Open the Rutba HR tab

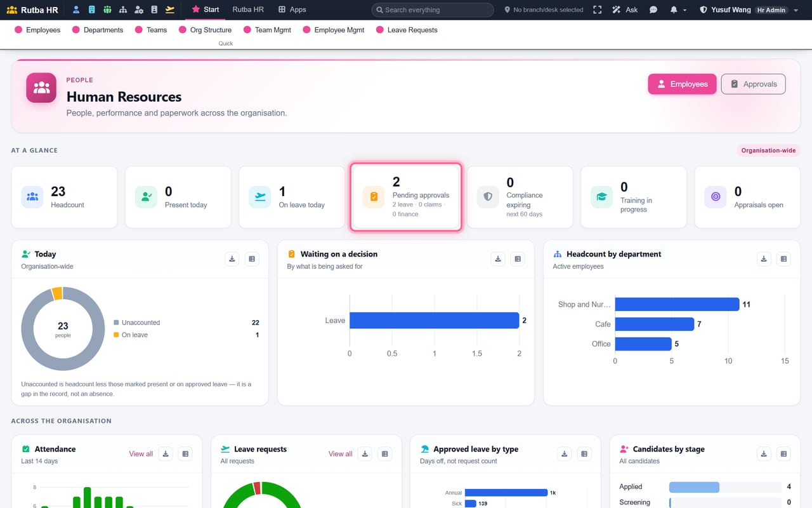click(x=248, y=10)
